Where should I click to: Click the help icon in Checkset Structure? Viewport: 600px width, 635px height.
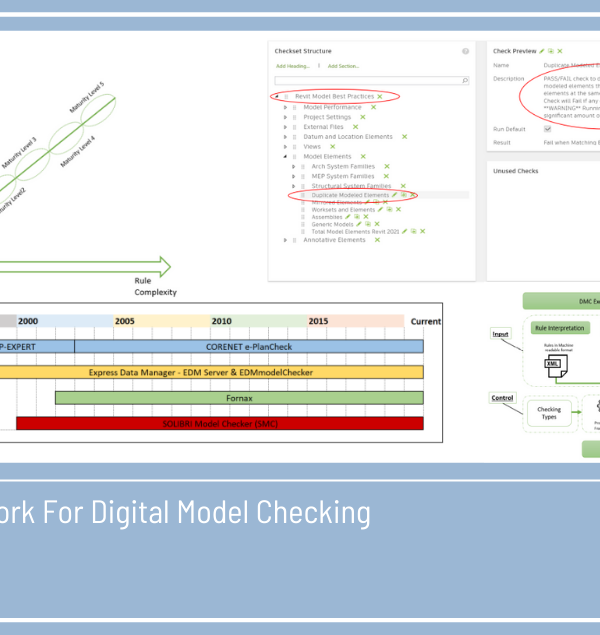[465, 51]
